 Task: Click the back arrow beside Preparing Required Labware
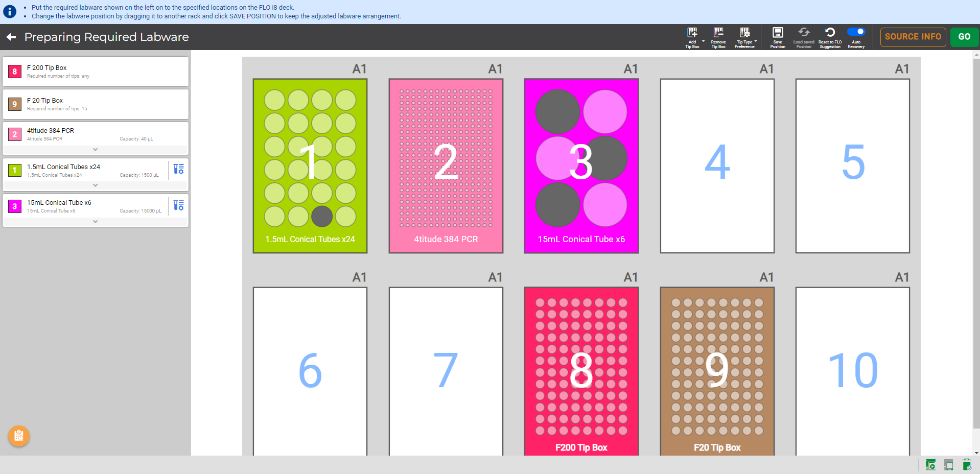click(11, 37)
